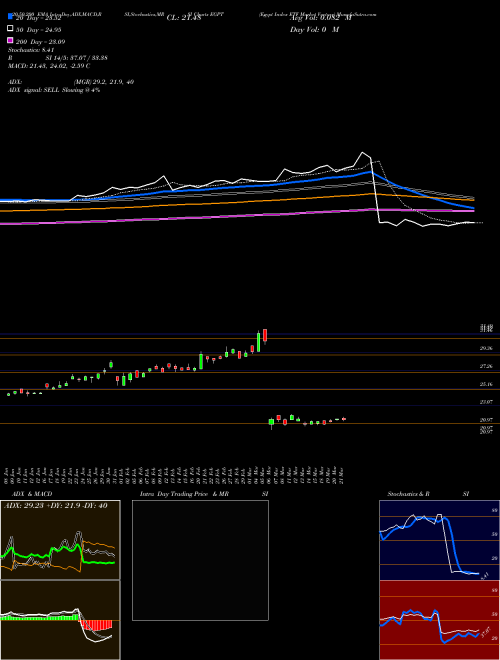Click the last candle on the price chart
This screenshot has width=500, height=660.
344,419
